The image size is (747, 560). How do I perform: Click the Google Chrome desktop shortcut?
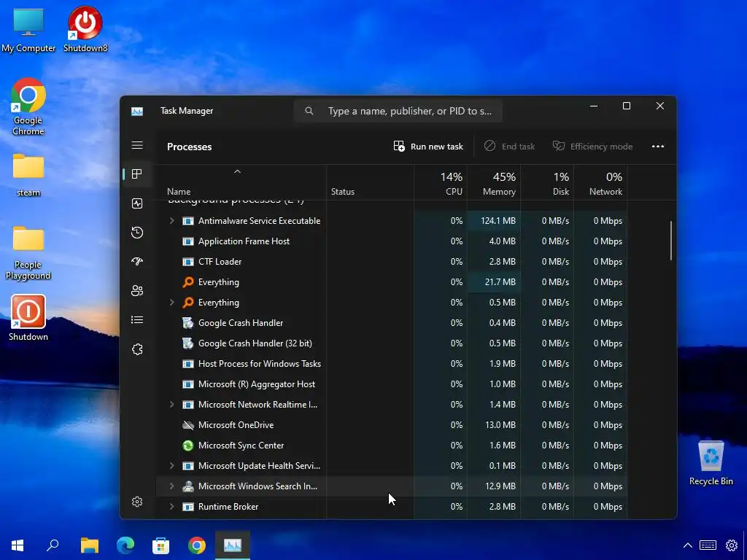click(x=28, y=106)
